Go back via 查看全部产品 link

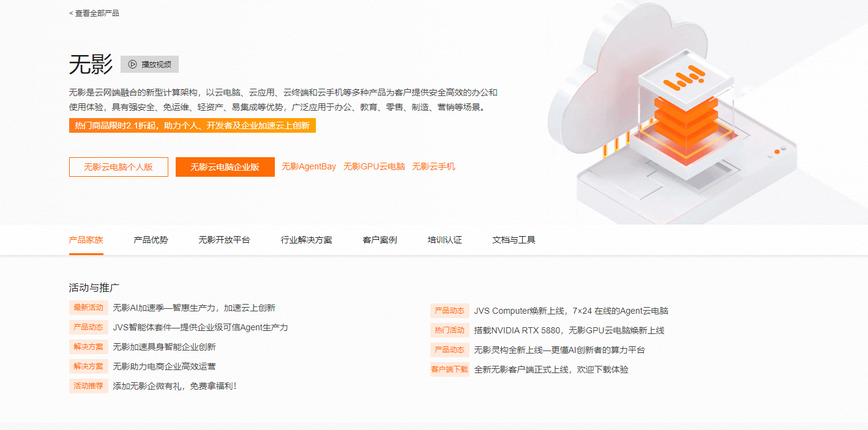[x=94, y=13]
